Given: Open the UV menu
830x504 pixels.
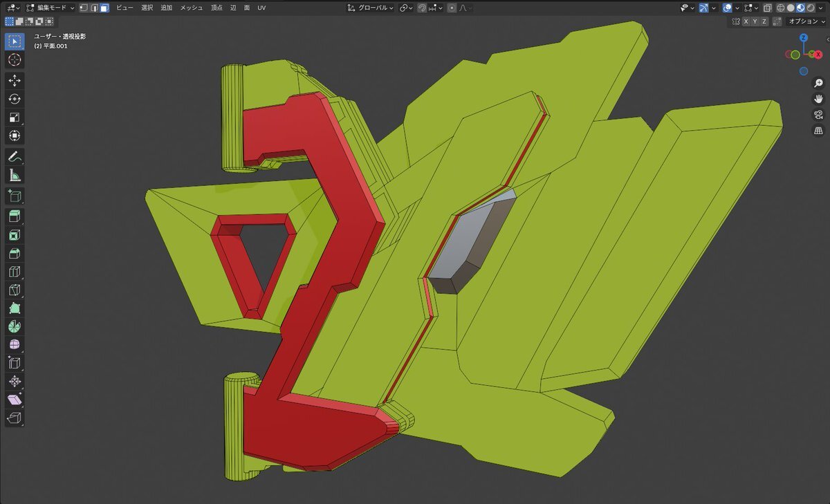Looking at the screenshot, I should [261, 8].
